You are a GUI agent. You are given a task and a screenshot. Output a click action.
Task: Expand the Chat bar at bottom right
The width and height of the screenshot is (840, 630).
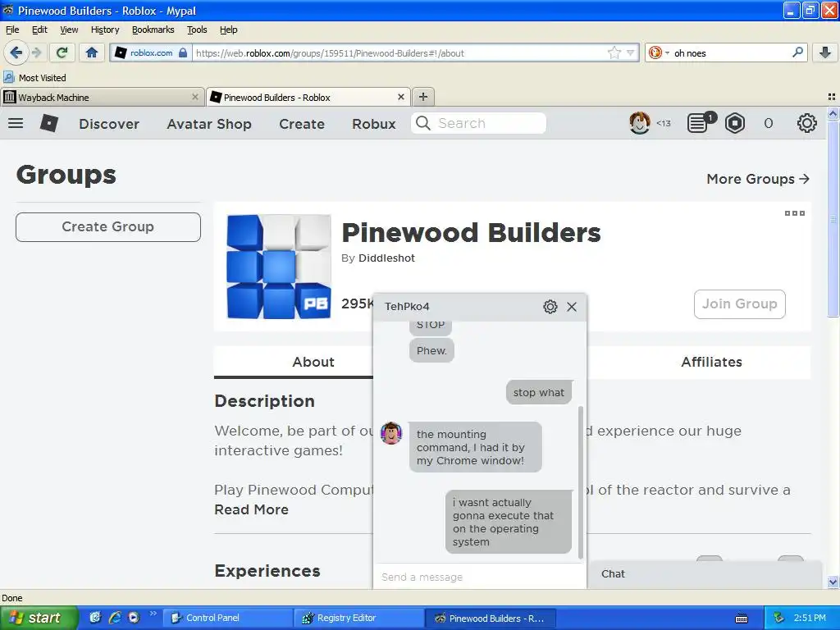(x=704, y=573)
